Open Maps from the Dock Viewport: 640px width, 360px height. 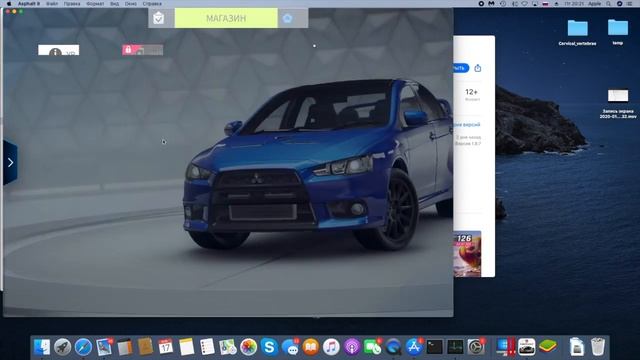(228, 347)
